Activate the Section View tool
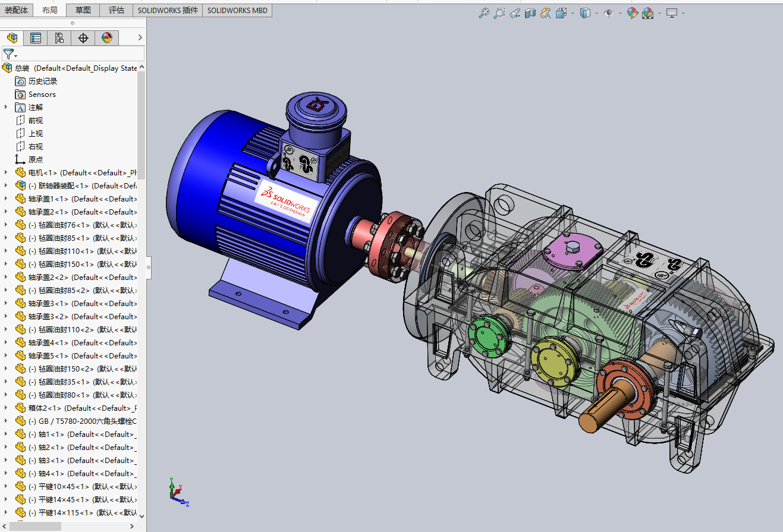The image size is (783, 532). point(530,13)
